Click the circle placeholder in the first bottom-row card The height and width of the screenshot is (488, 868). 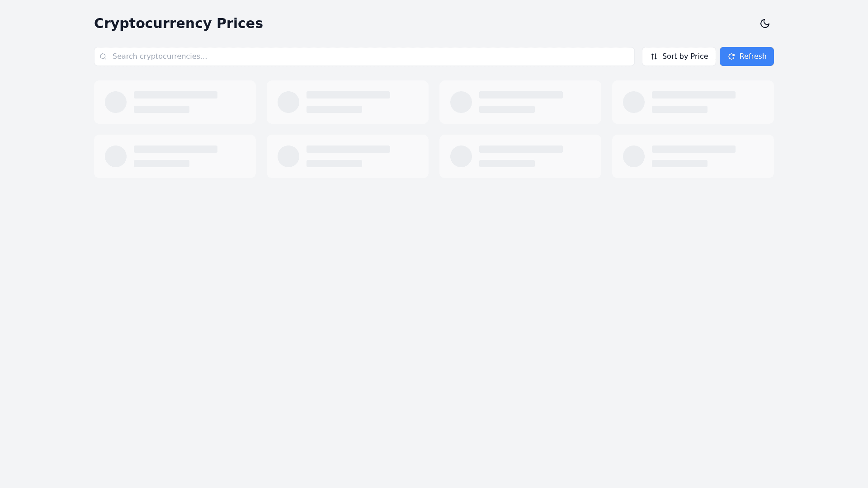coord(116,156)
